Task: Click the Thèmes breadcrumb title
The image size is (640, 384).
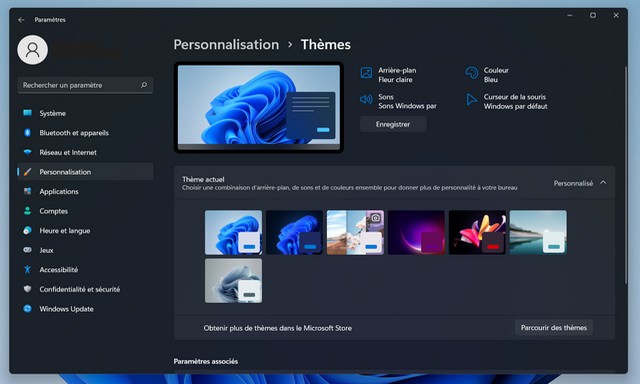Action: (326, 44)
